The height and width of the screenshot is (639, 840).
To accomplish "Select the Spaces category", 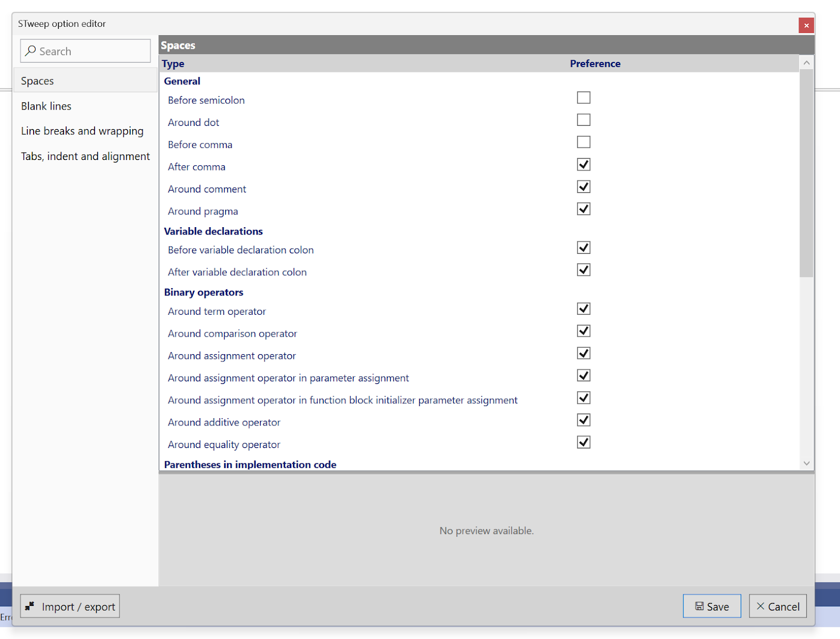I will tap(85, 80).
